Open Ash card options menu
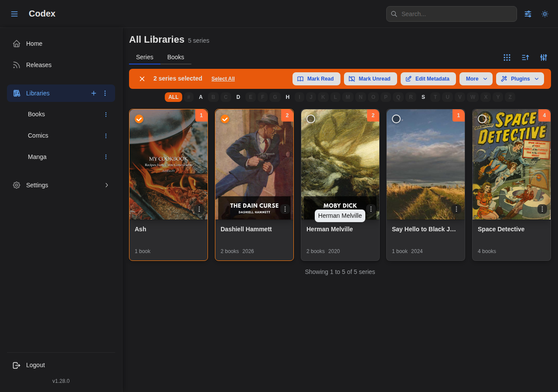The width and height of the screenshot is (558, 392). [x=199, y=209]
